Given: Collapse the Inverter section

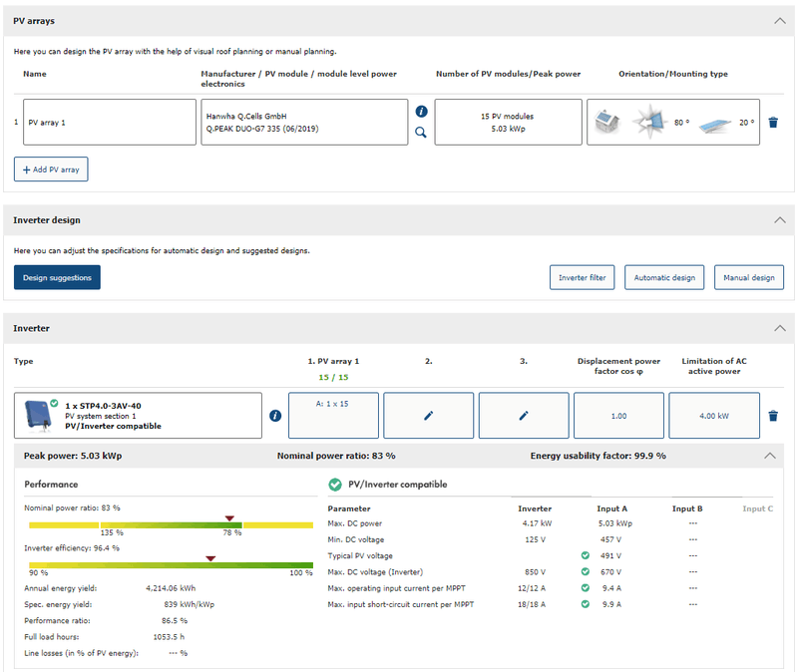Looking at the screenshot, I should [x=779, y=328].
